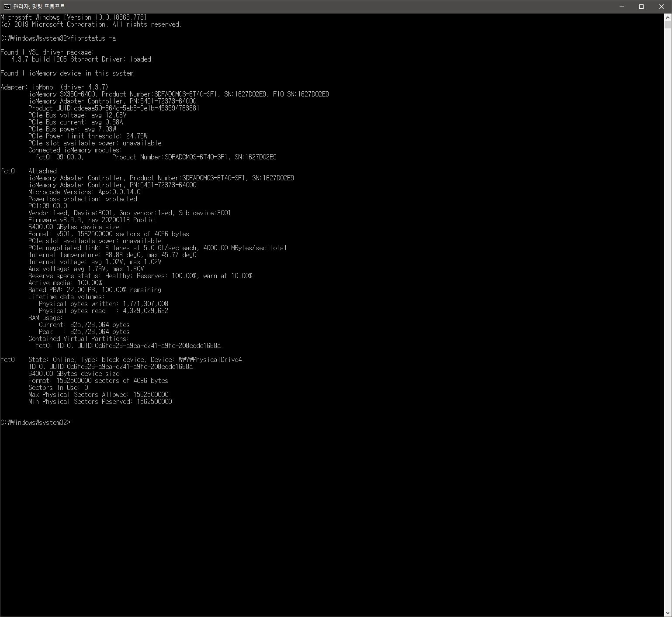Open the Command Prompt system menu icon

point(7,7)
